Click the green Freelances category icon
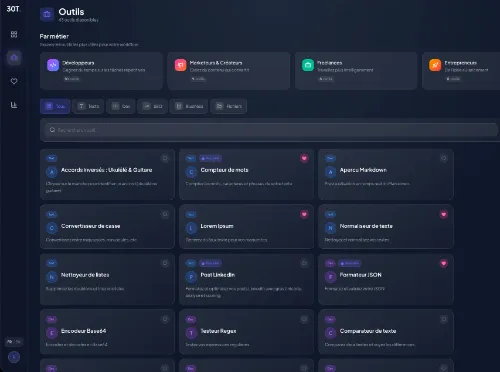Image resolution: width=500 pixels, height=372 pixels. 308,65
